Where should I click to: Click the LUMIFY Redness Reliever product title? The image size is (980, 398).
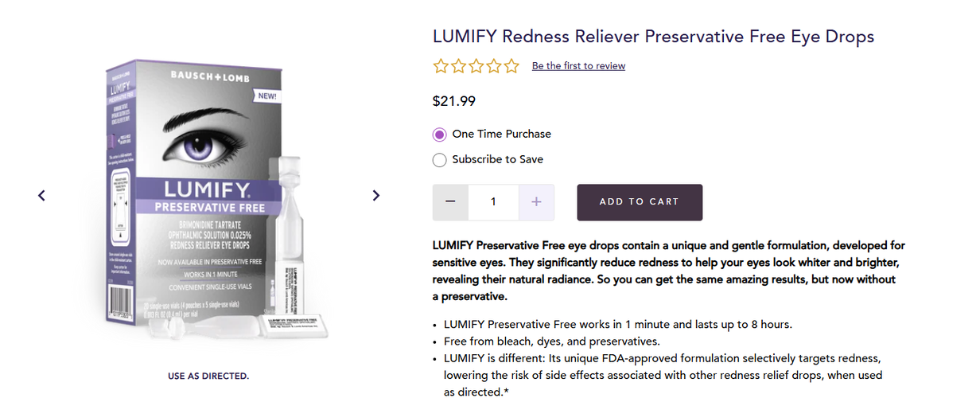click(653, 37)
